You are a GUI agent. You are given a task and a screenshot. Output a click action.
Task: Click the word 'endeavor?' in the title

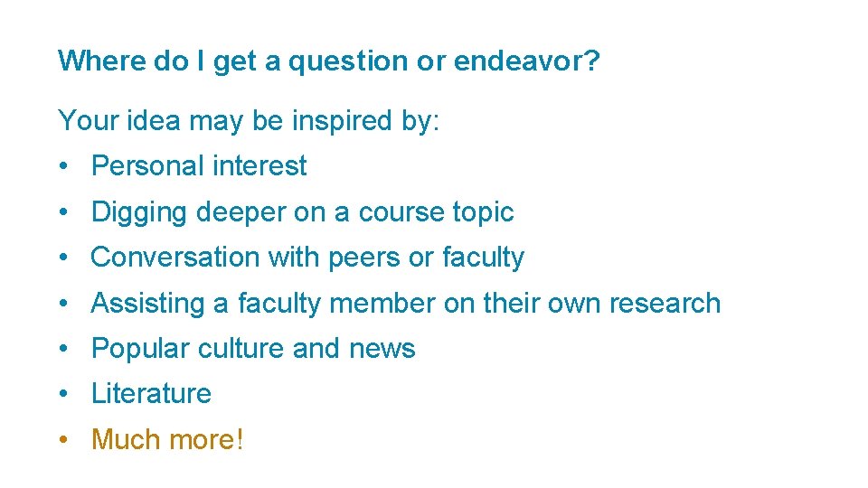526,61
